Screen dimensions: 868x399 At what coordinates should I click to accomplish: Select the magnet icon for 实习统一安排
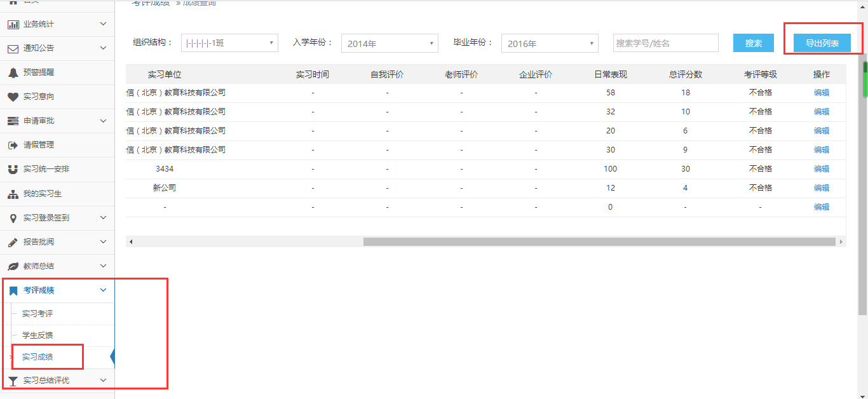pos(13,170)
